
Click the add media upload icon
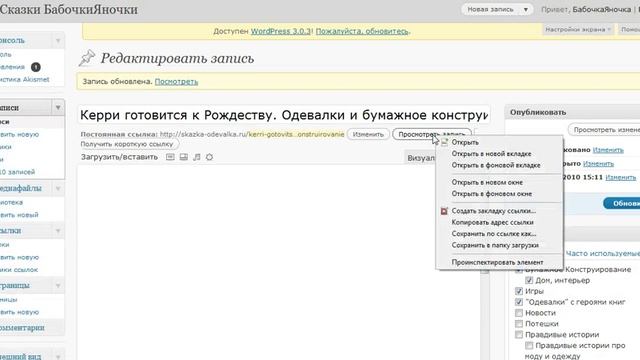[209, 157]
